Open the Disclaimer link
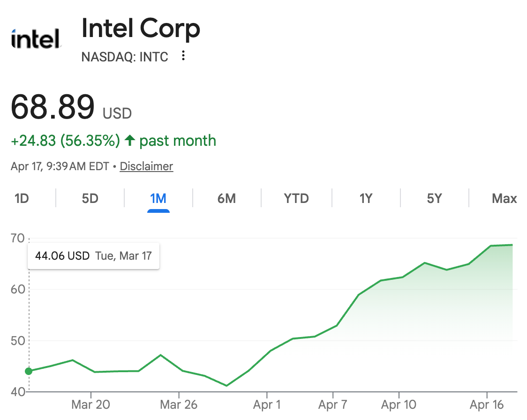527x420 pixels. tap(146, 166)
